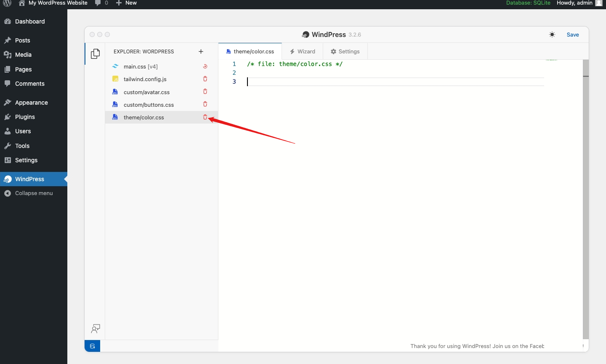Switch to the Wizard tab
The height and width of the screenshot is (364, 606).
coord(303,51)
